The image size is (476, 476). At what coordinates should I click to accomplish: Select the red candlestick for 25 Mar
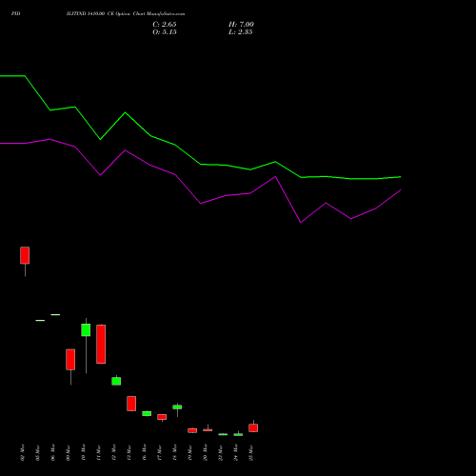pyautogui.click(x=253, y=427)
